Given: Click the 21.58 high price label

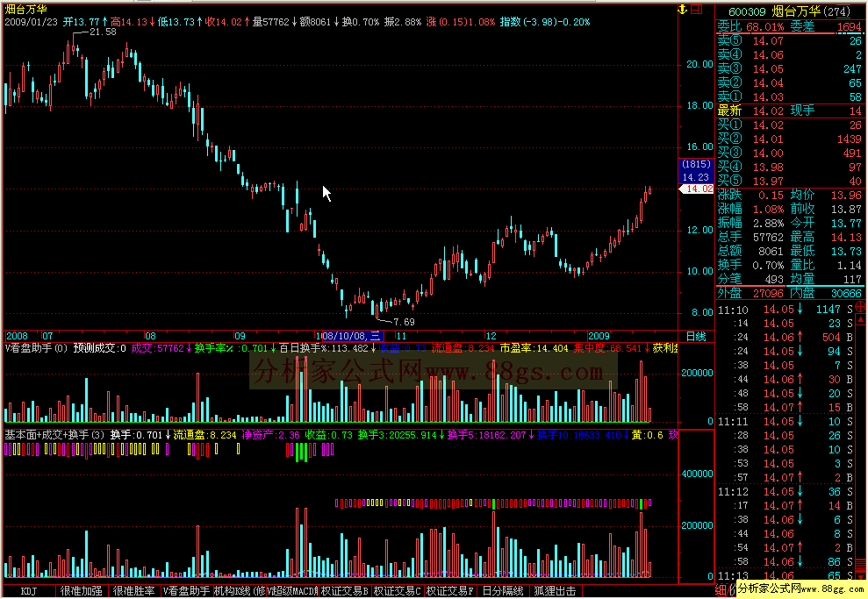Looking at the screenshot, I should [103, 32].
